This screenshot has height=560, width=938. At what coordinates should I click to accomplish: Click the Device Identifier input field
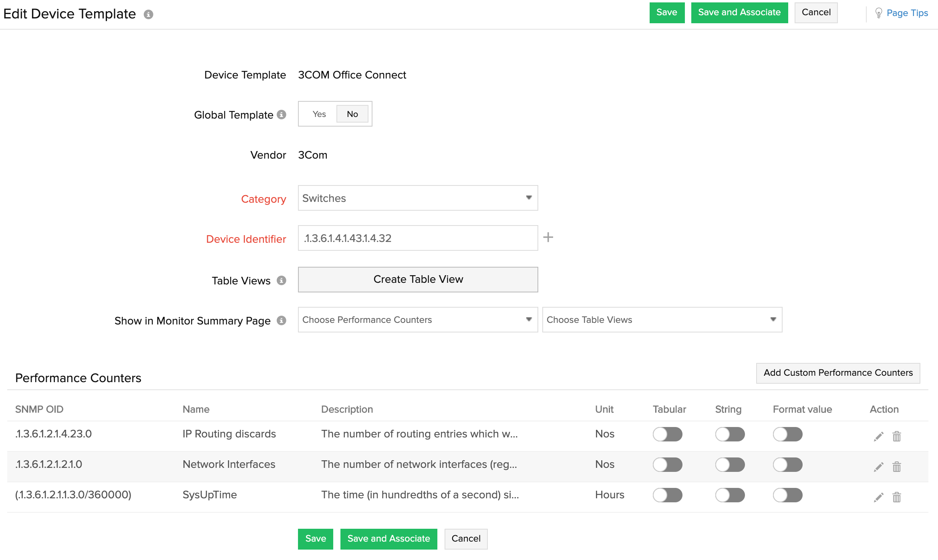[418, 238]
